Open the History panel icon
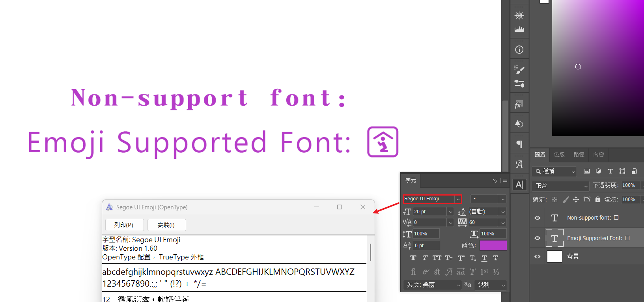644x302 pixels. (519, 124)
